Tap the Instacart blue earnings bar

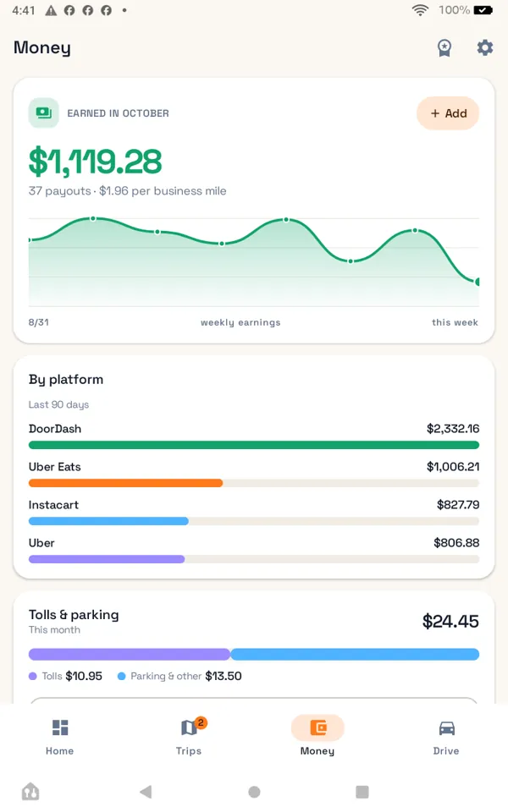coord(108,521)
